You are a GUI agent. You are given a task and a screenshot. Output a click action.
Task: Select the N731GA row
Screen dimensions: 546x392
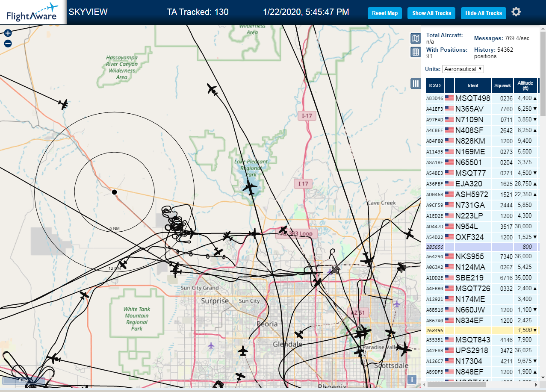pyautogui.click(x=482, y=205)
